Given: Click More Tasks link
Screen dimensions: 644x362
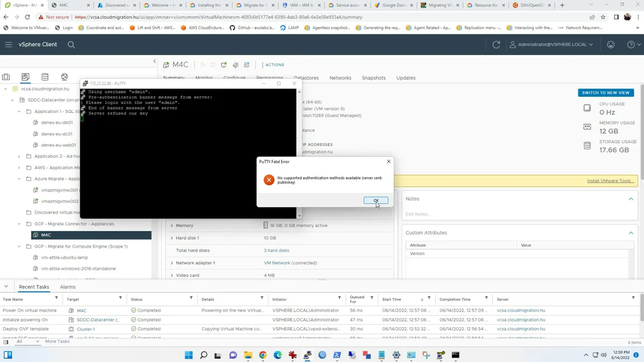Looking at the screenshot, I should pyautogui.click(x=57, y=341).
